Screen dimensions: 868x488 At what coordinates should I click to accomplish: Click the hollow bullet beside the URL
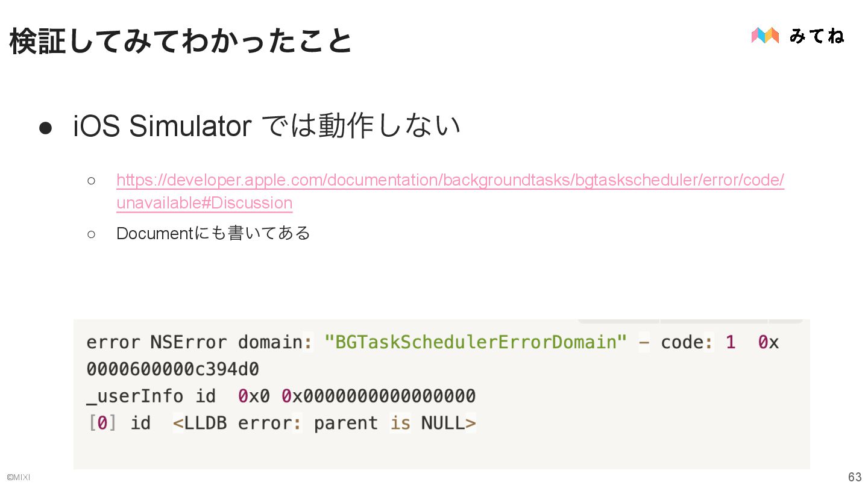point(91,180)
